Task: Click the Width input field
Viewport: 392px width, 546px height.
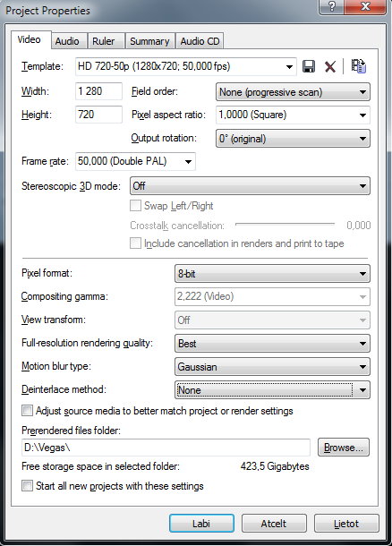Action: 98,91
